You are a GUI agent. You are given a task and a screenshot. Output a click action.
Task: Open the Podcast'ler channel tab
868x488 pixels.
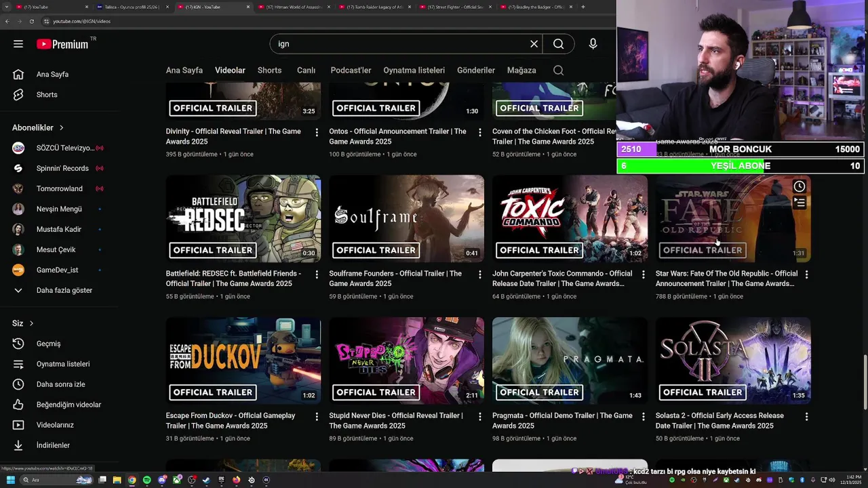[351, 70]
